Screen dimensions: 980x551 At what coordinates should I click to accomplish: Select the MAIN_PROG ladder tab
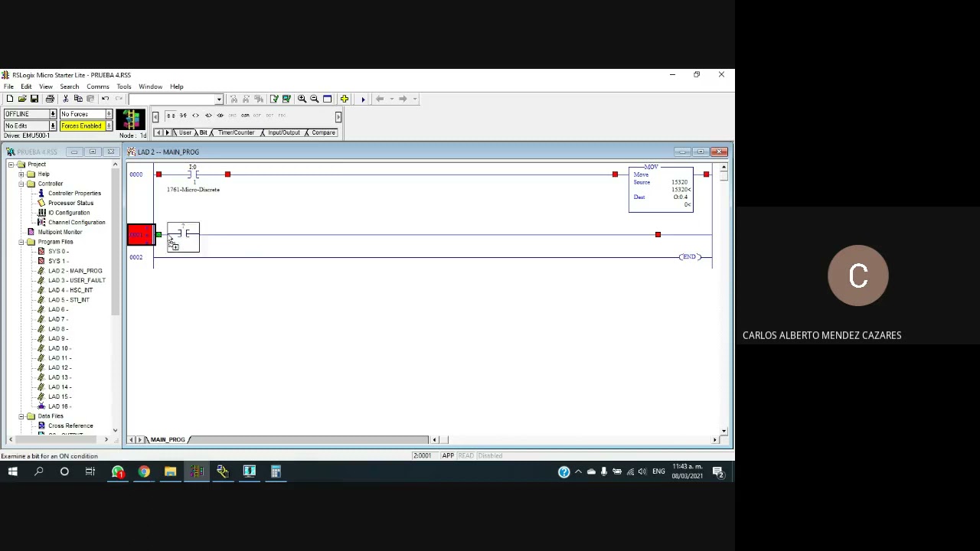tap(168, 440)
